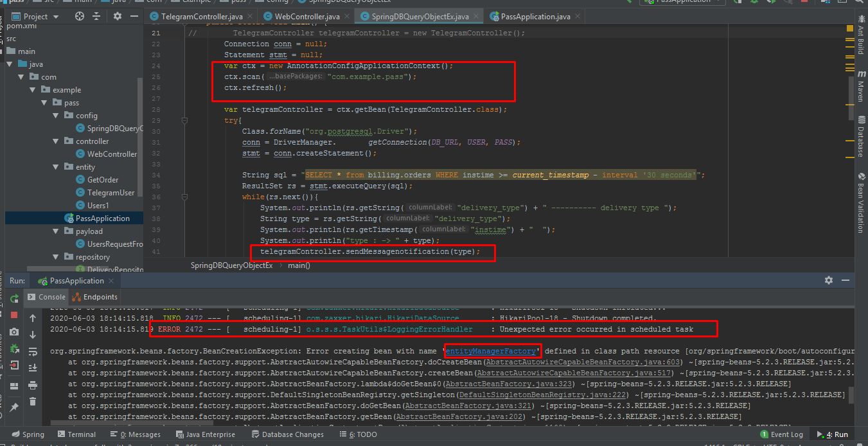Click the exit icon in Run sidebar
868x446 pixels.
[14, 366]
